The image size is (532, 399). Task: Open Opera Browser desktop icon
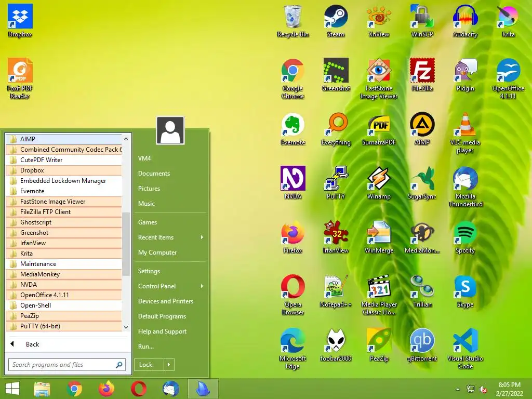[293, 295]
